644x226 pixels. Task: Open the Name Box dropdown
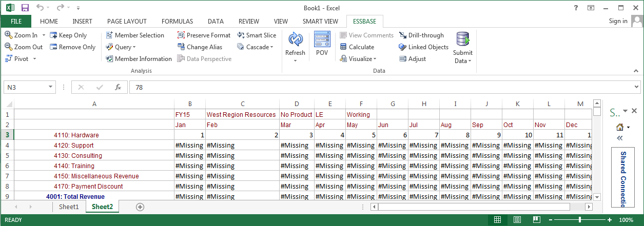click(50, 87)
